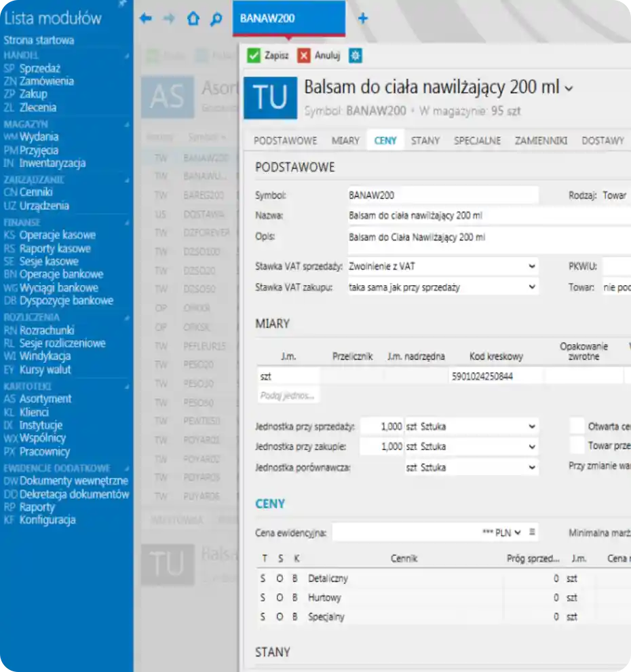
Task: Click the green Zapisz checkmark icon
Action: point(254,55)
